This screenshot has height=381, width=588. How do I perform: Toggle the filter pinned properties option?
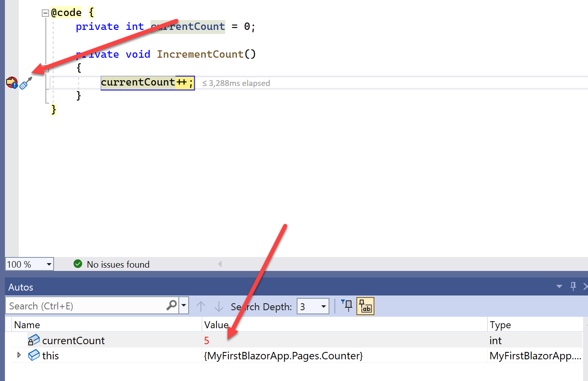347,306
